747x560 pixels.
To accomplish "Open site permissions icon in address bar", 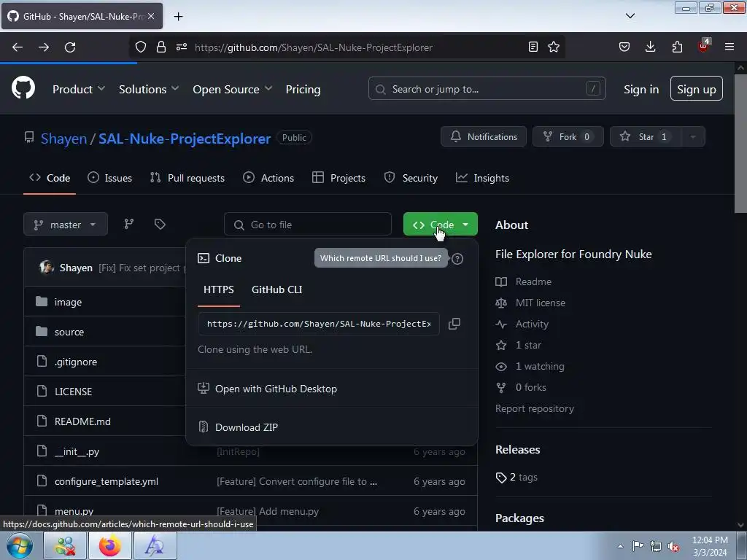I will (x=182, y=47).
